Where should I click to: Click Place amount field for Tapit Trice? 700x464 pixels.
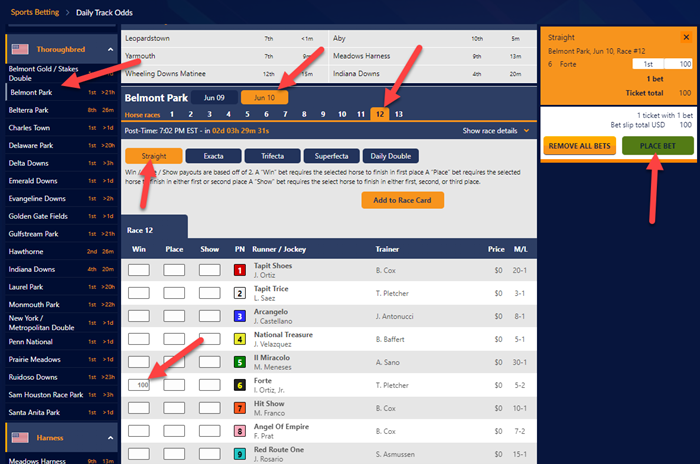pyautogui.click(x=174, y=293)
